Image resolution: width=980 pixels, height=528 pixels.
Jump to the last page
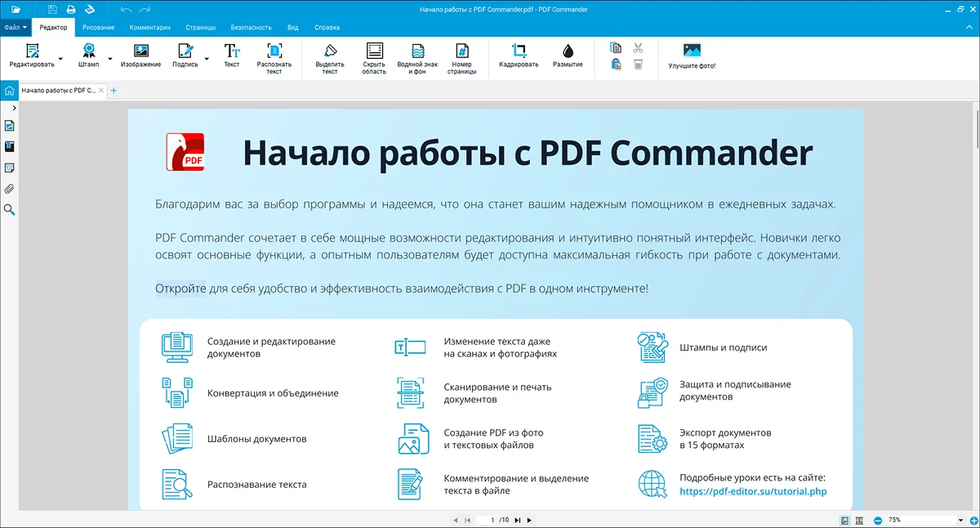click(x=518, y=520)
